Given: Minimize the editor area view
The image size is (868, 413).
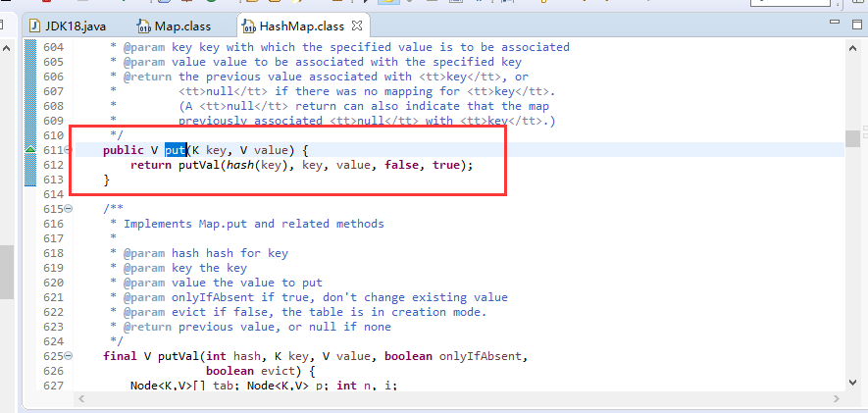Looking at the screenshot, I should pyautogui.click(x=835, y=23).
